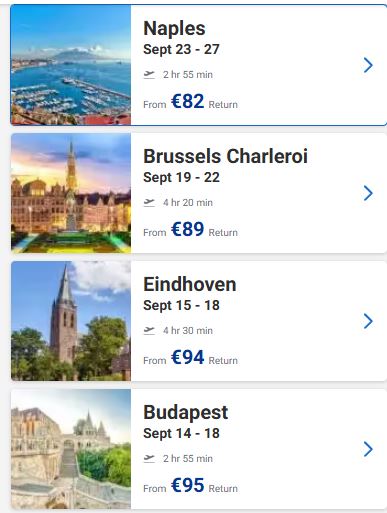Select the Brussels Charleroi title
Viewport: 387px width, 513px height.
(x=225, y=156)
